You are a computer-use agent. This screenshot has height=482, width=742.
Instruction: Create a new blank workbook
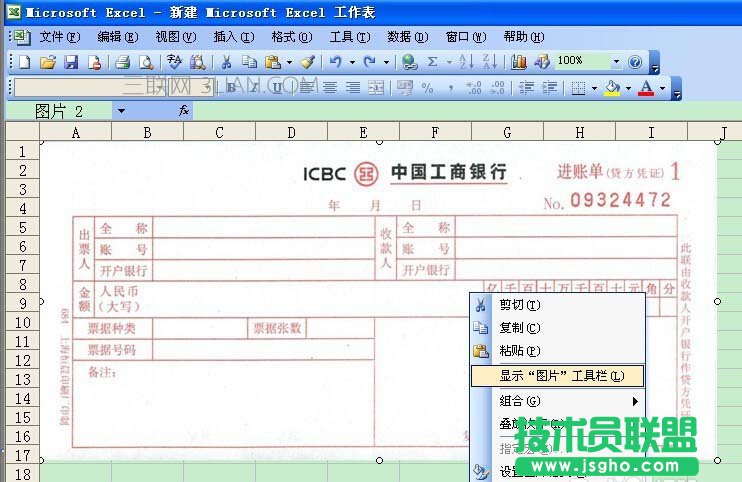click(24, 62)
